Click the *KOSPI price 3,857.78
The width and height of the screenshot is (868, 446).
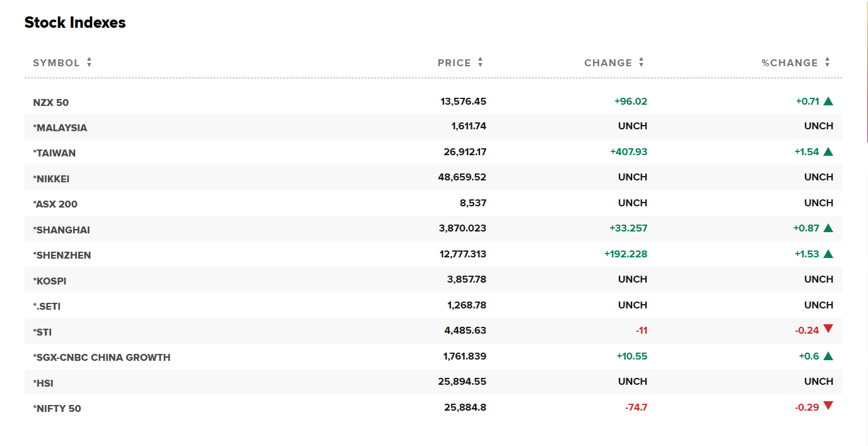pyautogui.click(x=466, y=279)
